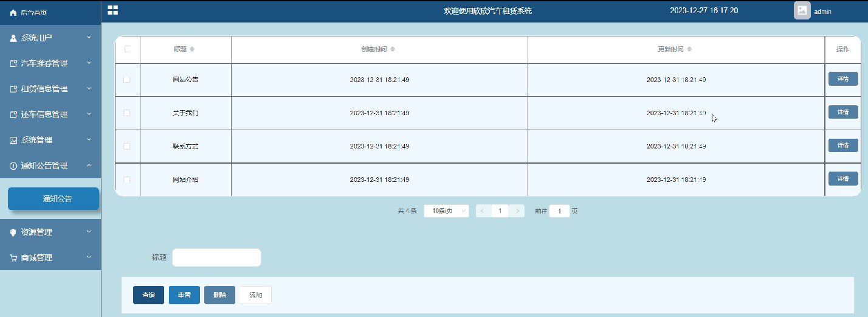Expand 商城管理 with its chevron
868x317 pixels.
coord(89,257)
